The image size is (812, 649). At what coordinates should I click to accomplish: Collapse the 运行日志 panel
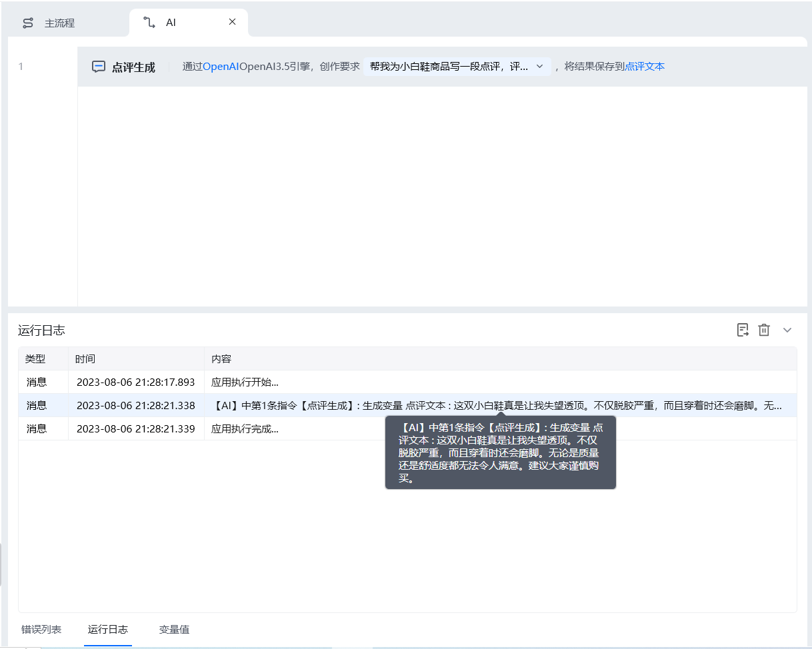(787, 330)
